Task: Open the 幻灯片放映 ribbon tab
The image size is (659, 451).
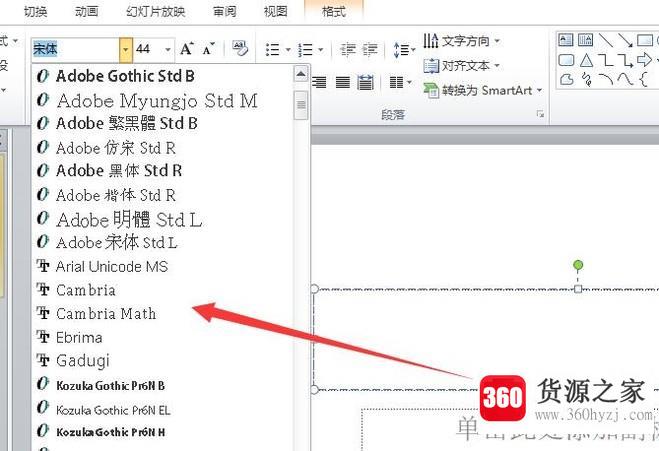Action: click(x=156, y=11)
